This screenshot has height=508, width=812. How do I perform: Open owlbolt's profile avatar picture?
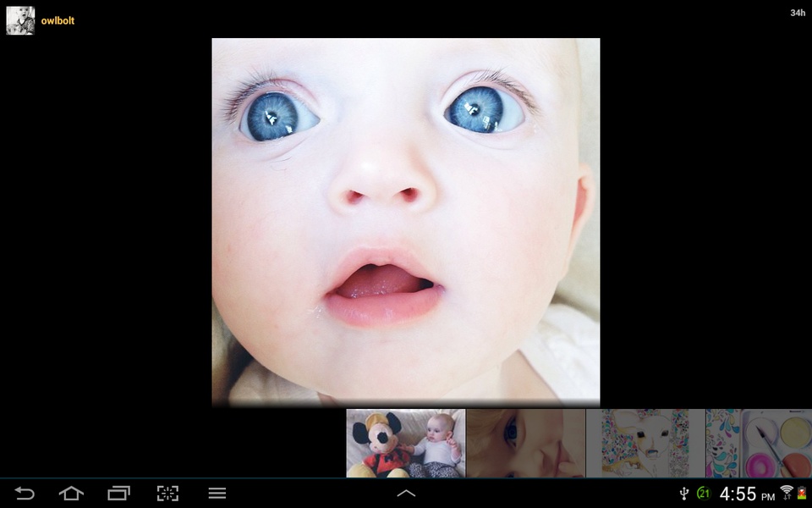20,20
